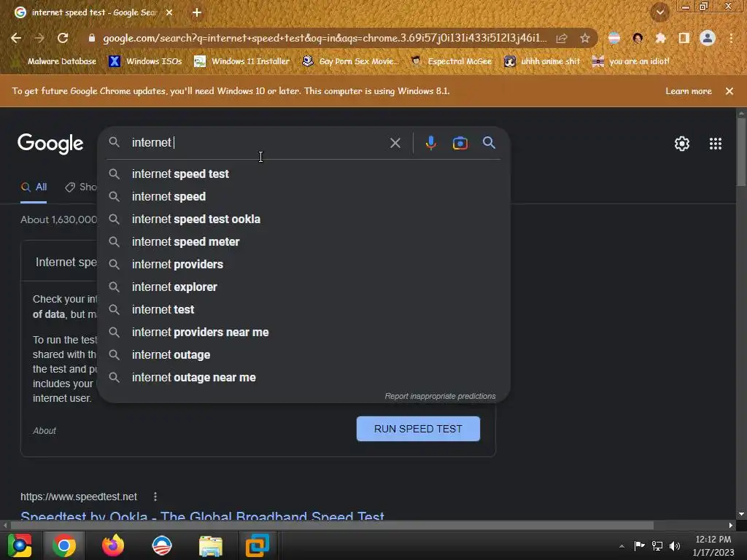Go back to the previous page
Screen dimensions: 747x560
point(16,38)
